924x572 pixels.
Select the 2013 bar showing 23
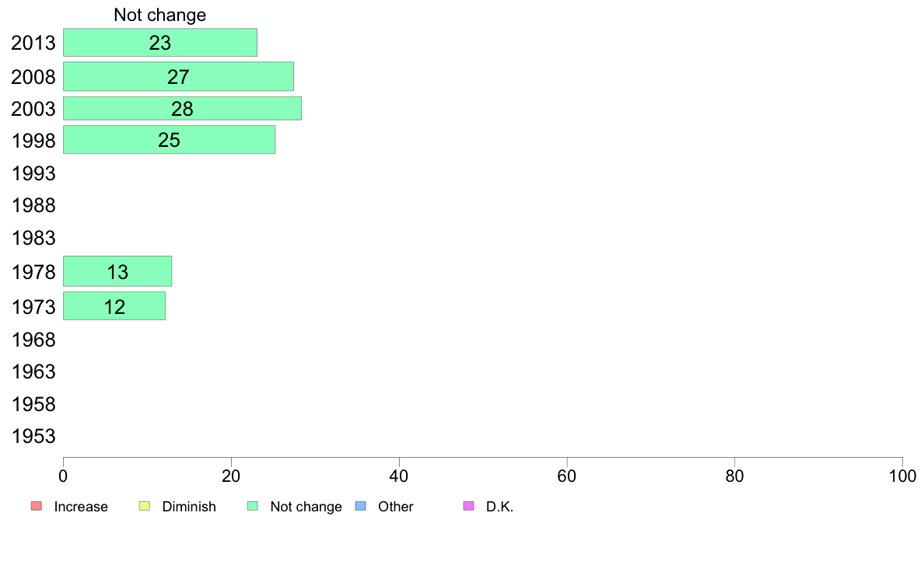coord(160,43)
